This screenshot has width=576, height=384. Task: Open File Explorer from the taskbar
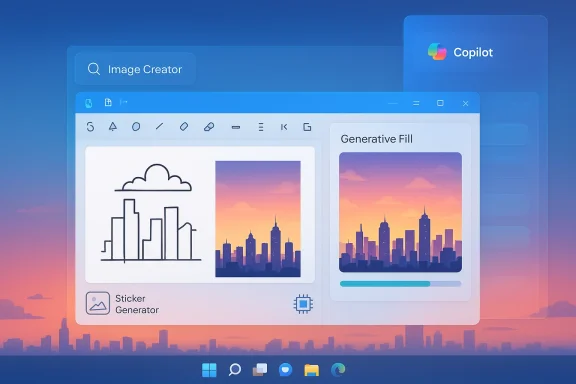point(312,370)
